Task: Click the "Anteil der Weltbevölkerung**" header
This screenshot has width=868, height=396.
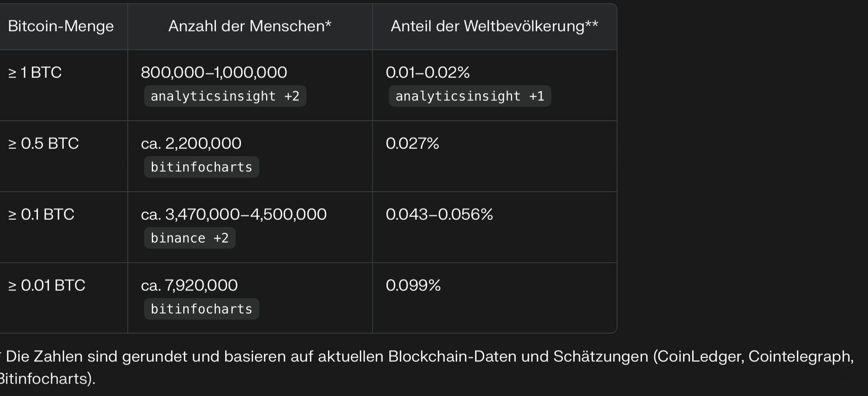Action: point(494,27)
